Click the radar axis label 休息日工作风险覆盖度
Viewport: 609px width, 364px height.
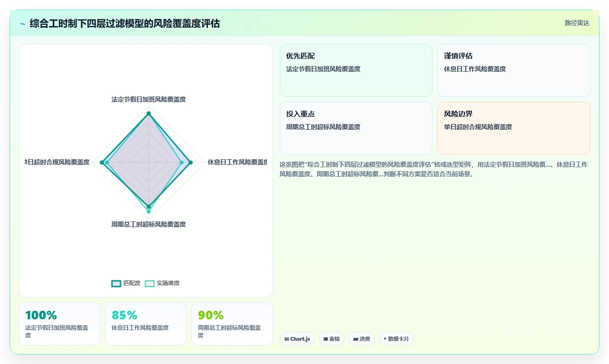(x=237, y=162)
